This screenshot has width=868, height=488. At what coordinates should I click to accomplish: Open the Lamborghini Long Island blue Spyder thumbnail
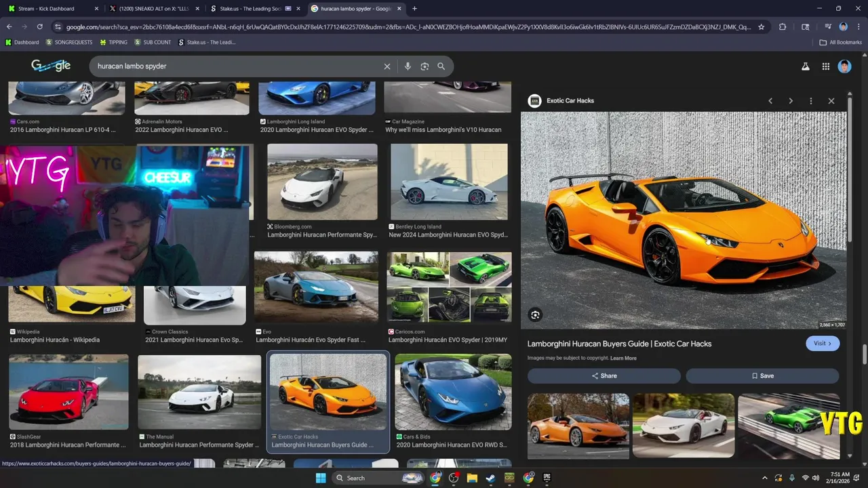(x=317, y=98)
